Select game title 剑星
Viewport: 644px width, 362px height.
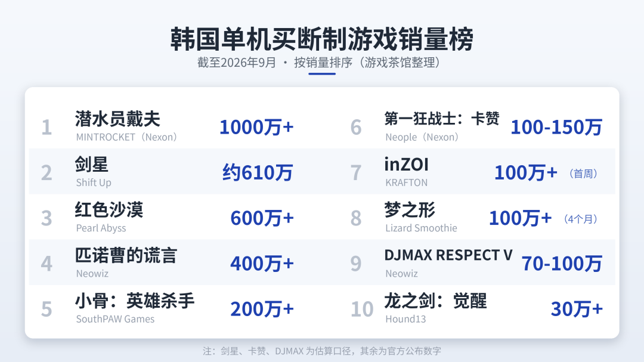[92, 165]
